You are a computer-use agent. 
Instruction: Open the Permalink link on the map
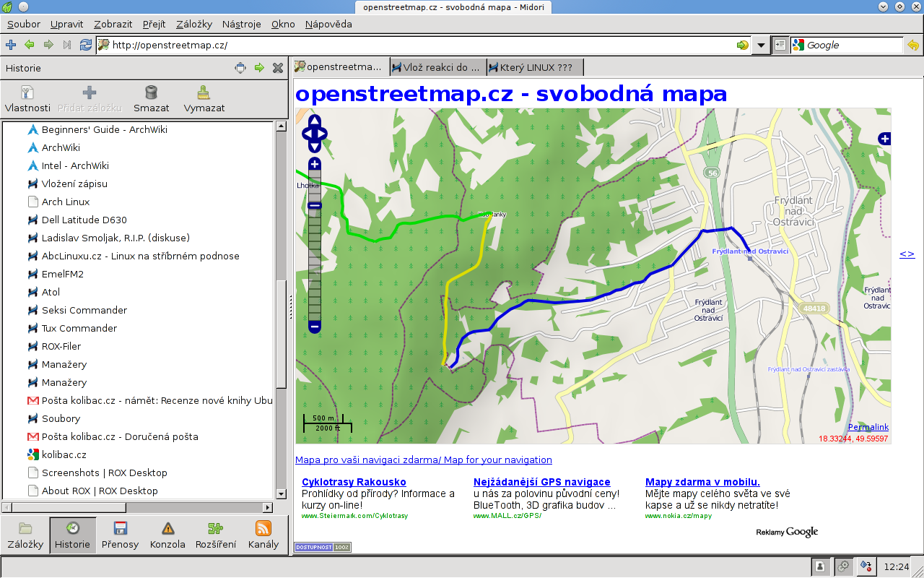click(x=868, y=427)
